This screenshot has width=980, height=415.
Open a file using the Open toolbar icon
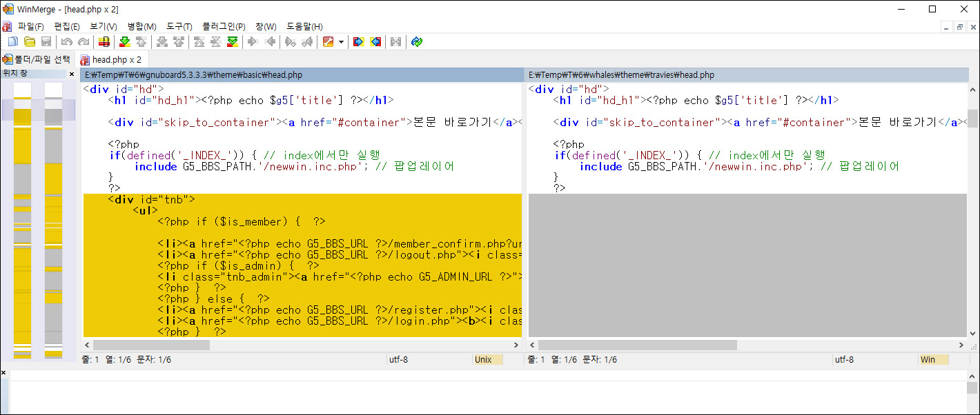30,41
